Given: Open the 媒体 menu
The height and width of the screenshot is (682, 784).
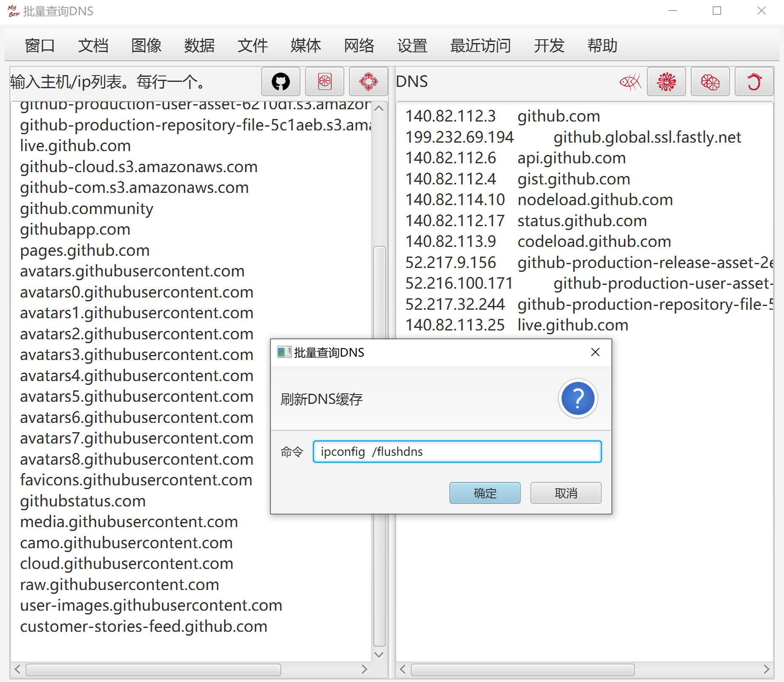Looking at the screenshot, I should (305, 46).
